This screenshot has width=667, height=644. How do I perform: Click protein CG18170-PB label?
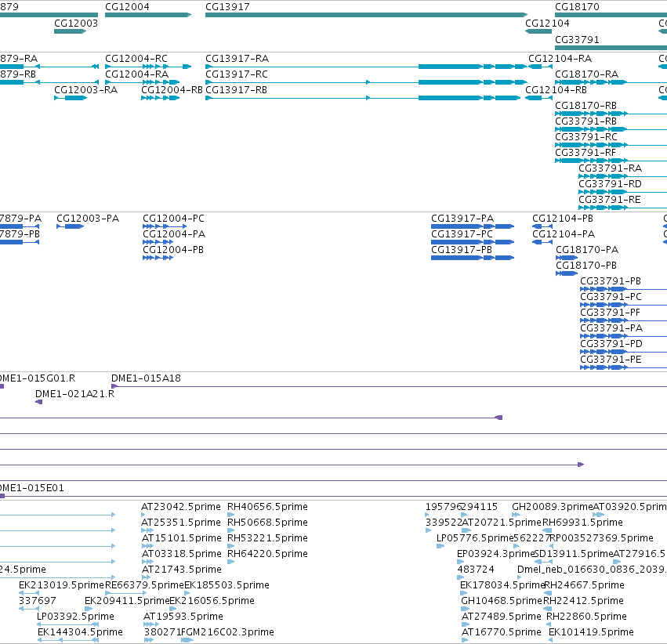[x=586, y=266]
